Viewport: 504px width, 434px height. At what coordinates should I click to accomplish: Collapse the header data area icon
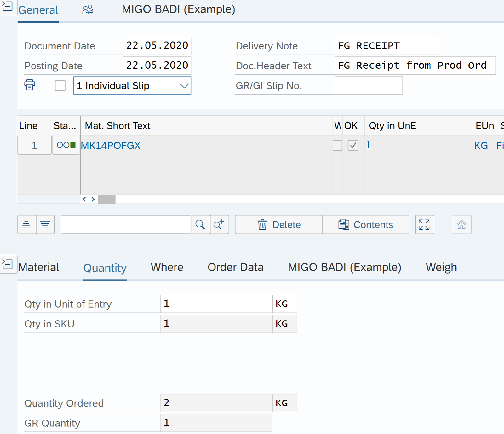8,7
